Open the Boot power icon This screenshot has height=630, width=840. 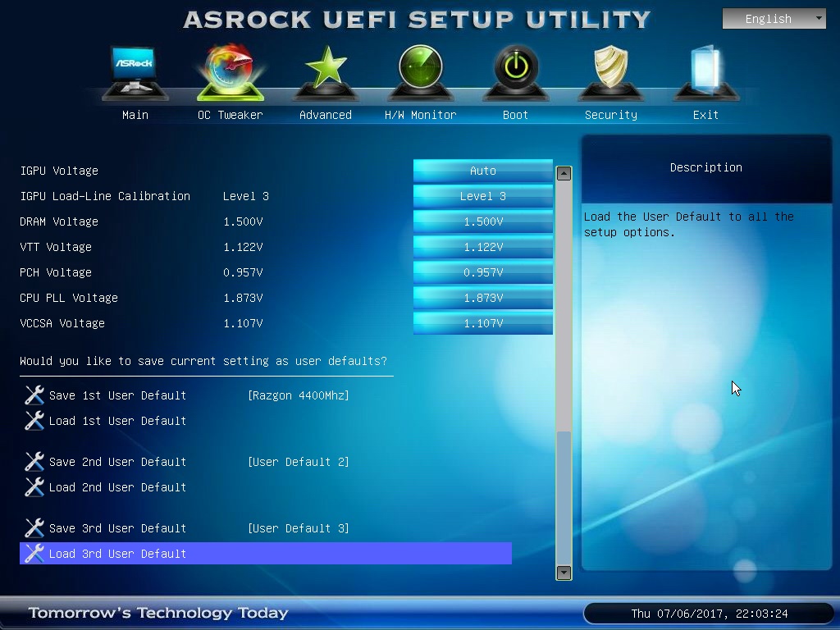point(515,72)
